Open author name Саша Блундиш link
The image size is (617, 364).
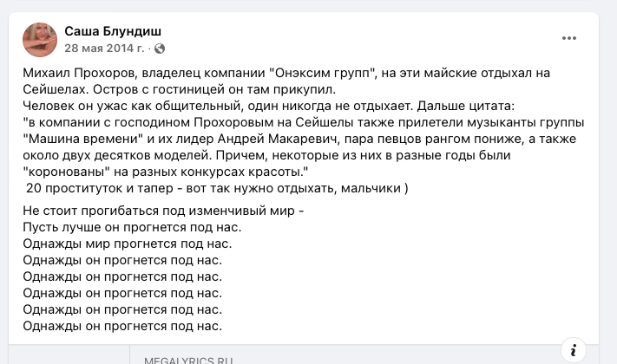coord(113,31)
